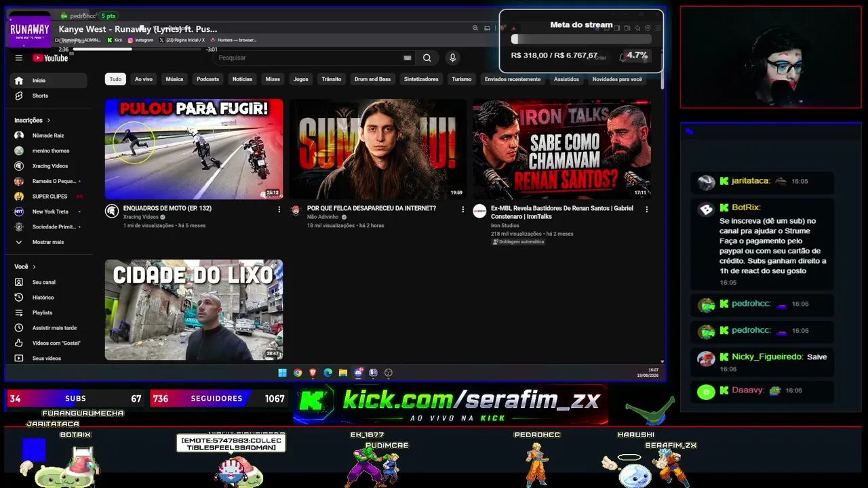This screenshot has width=868, height=488.
Task: Select the Enviados recentemente filter chip
Action: pos(513,79)
